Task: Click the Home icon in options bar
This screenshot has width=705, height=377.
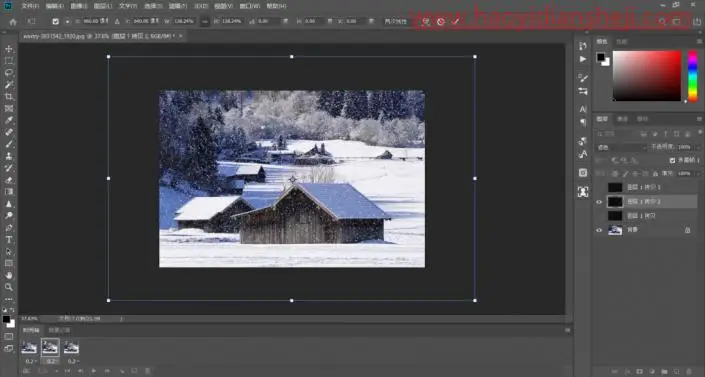Action: 13,22
